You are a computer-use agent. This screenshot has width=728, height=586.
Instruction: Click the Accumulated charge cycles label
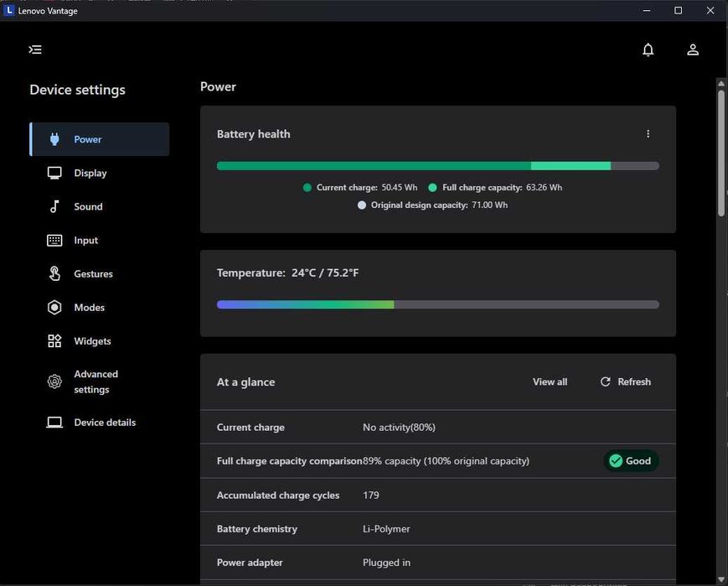pyautogui.click(x=278, y=495)
